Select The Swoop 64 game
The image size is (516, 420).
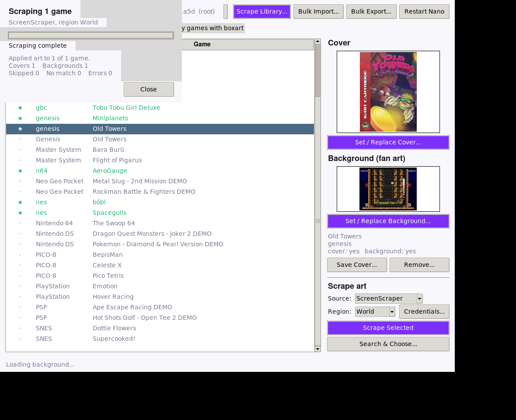point(160,224)
